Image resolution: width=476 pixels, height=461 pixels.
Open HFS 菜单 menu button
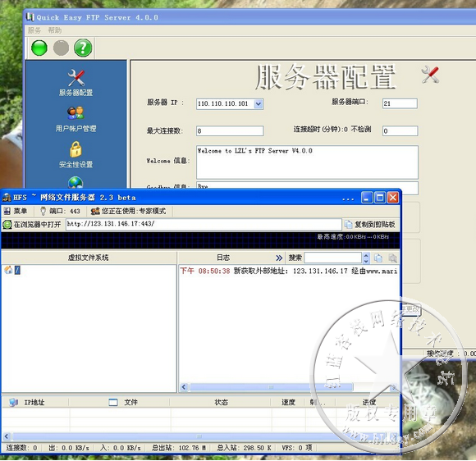pyautogui.click(x=16, y=211)
